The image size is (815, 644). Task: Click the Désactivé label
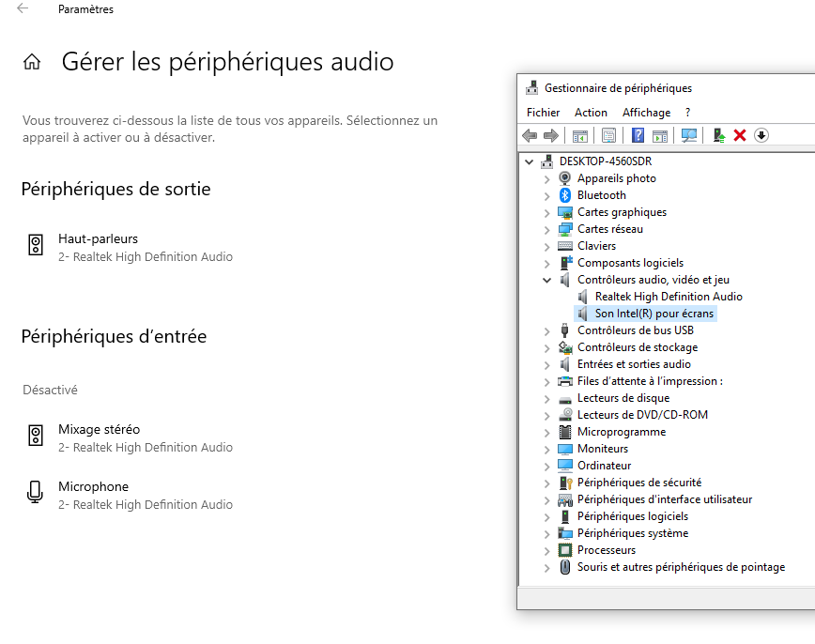(x=50, y=390)
